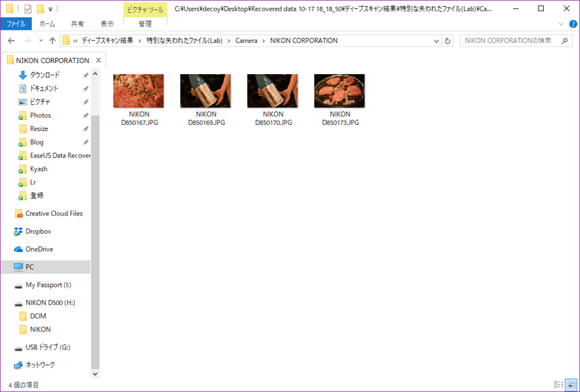Unpin ダウンロード with its pin icon

(85, 75)
